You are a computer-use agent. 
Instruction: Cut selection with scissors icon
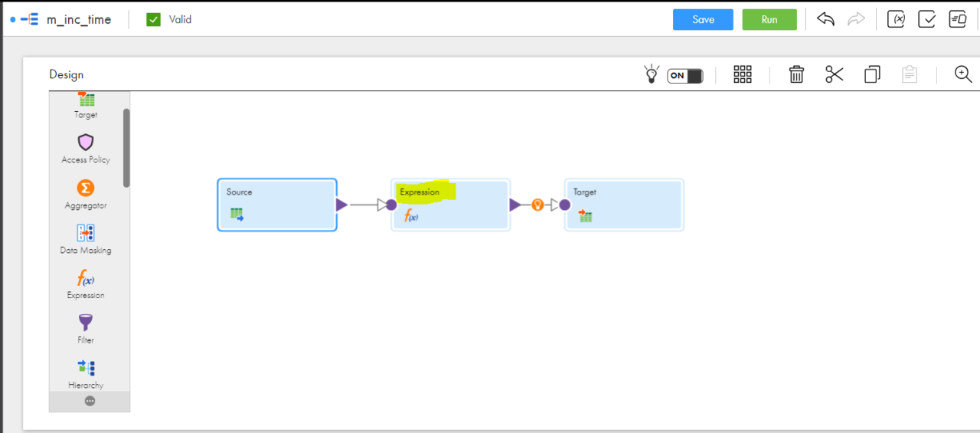(x=834, y=74)
